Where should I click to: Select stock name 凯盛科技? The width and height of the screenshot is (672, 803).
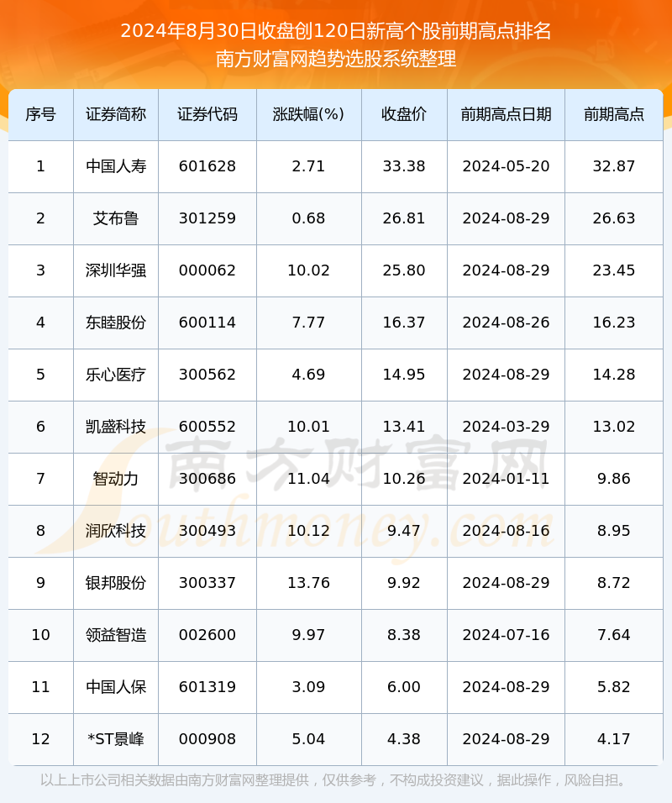pyautogui.click(x=116, y=427)
